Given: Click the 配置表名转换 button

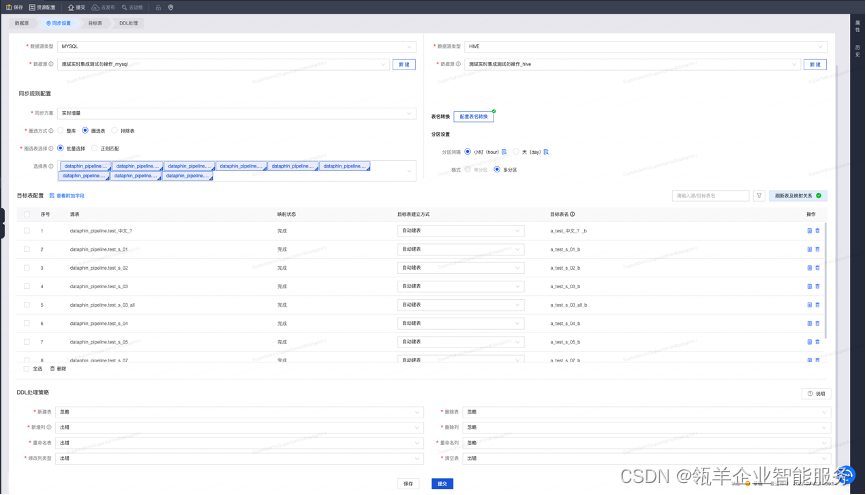Looking at the screenshot, I should (x=473, y=117).
